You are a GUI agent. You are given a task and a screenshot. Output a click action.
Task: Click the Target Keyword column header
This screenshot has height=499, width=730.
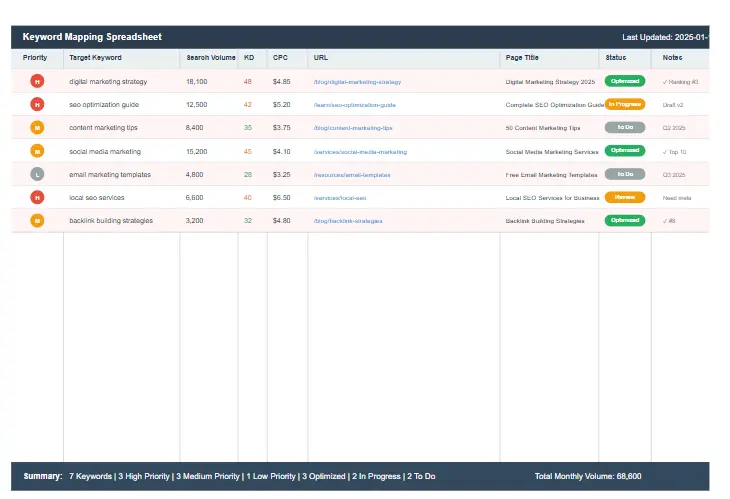pyautogui.click(x=95, y=58)
